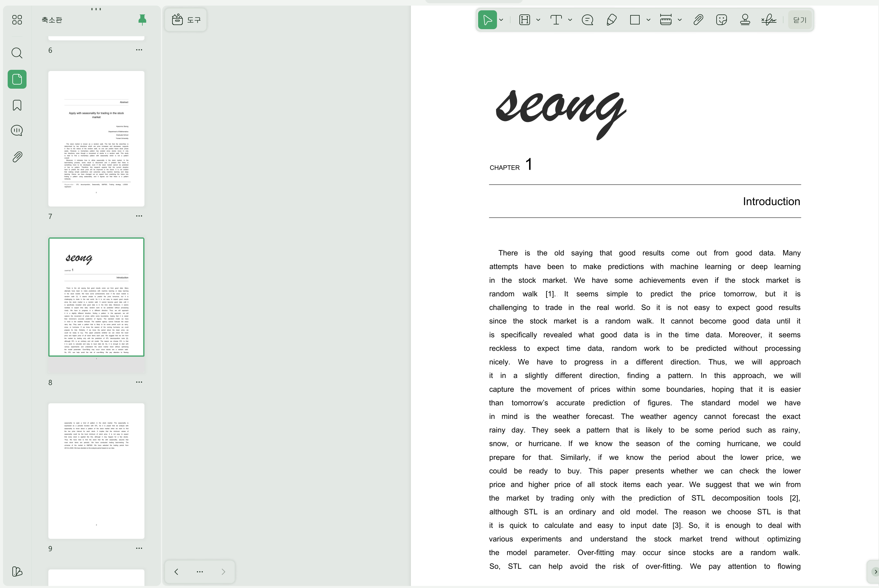
Task: Select the signature tool
Action: pyautogui.click(x=768, y=19)
